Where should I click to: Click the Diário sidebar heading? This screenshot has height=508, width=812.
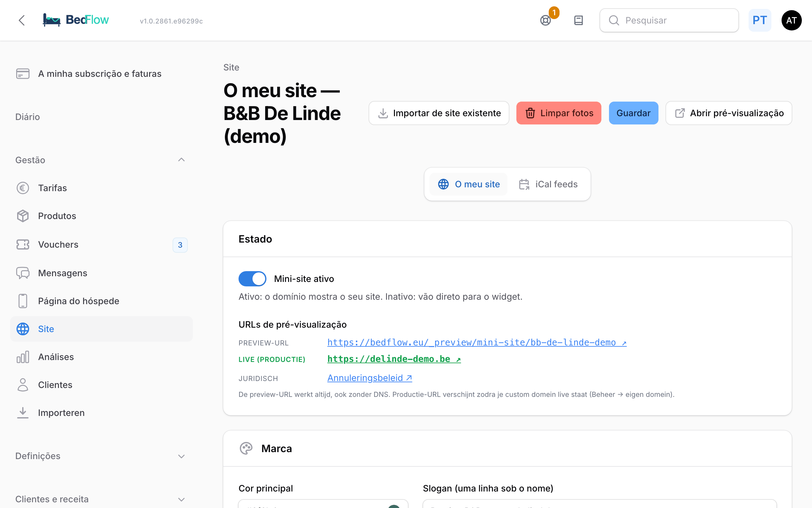(x=28, y=117)
